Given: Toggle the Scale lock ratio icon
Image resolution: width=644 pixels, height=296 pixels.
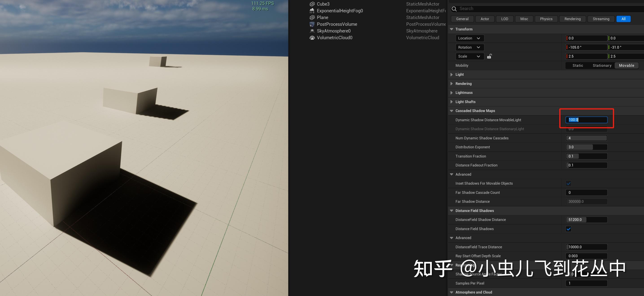Looking at the screenshot, I should coord(489,56).
